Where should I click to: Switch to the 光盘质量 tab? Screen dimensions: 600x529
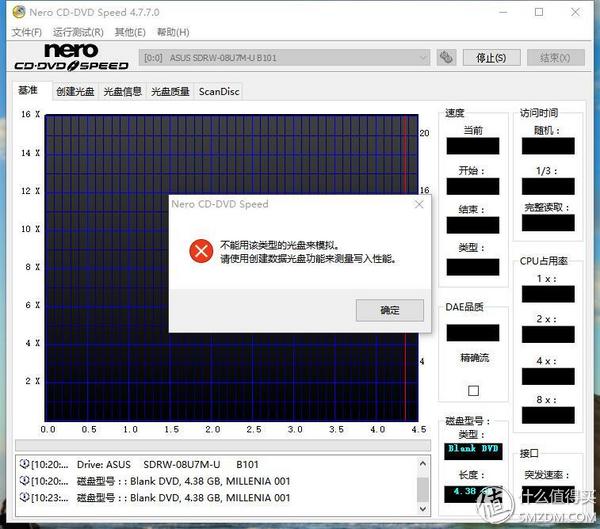[x=170, y=91]
